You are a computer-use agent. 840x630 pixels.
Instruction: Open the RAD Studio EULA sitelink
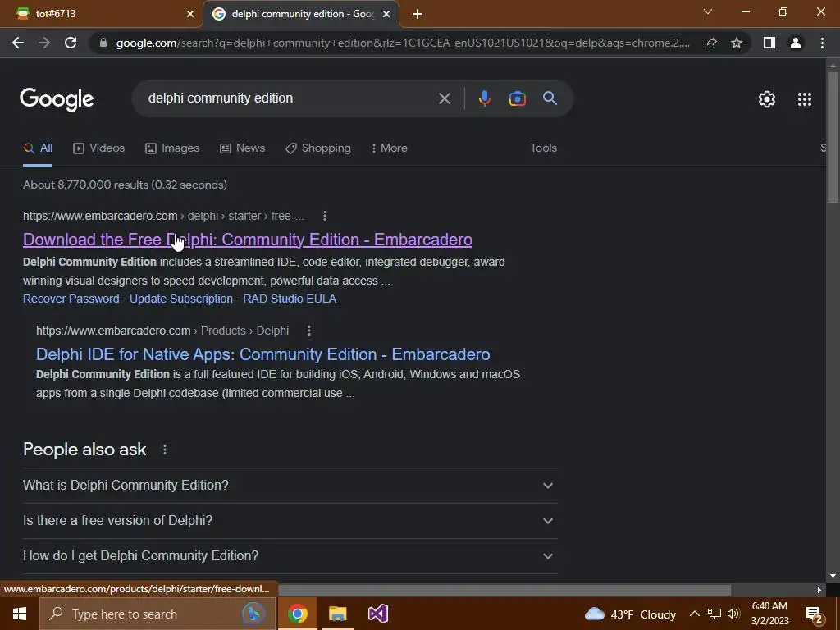point(290,299)
